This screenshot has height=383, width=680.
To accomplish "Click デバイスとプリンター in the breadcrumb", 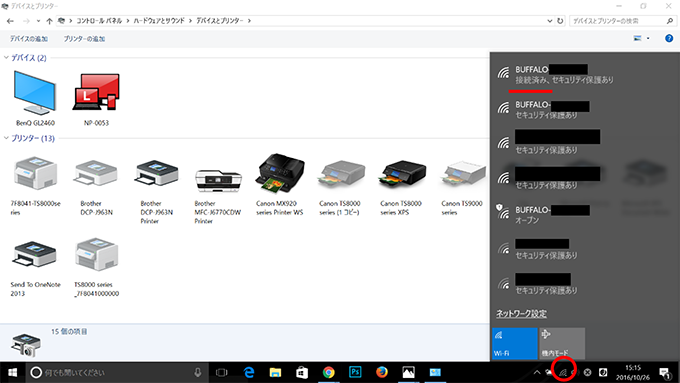I will [219, 21].
